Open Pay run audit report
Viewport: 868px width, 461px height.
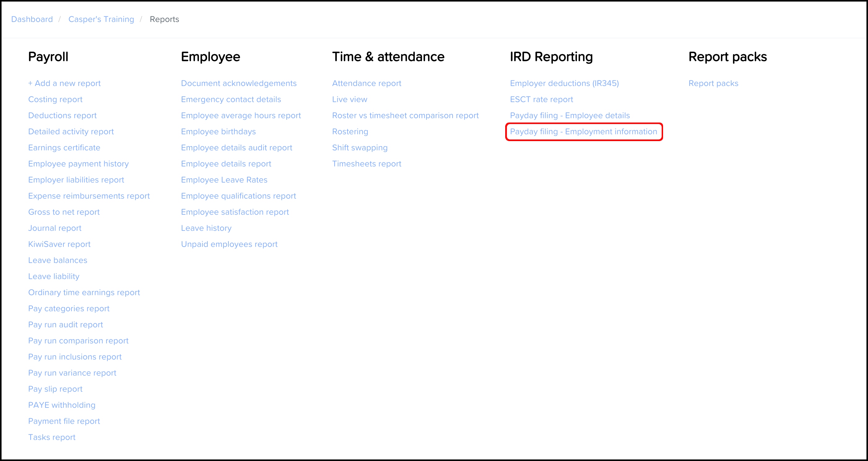point(65,325)
